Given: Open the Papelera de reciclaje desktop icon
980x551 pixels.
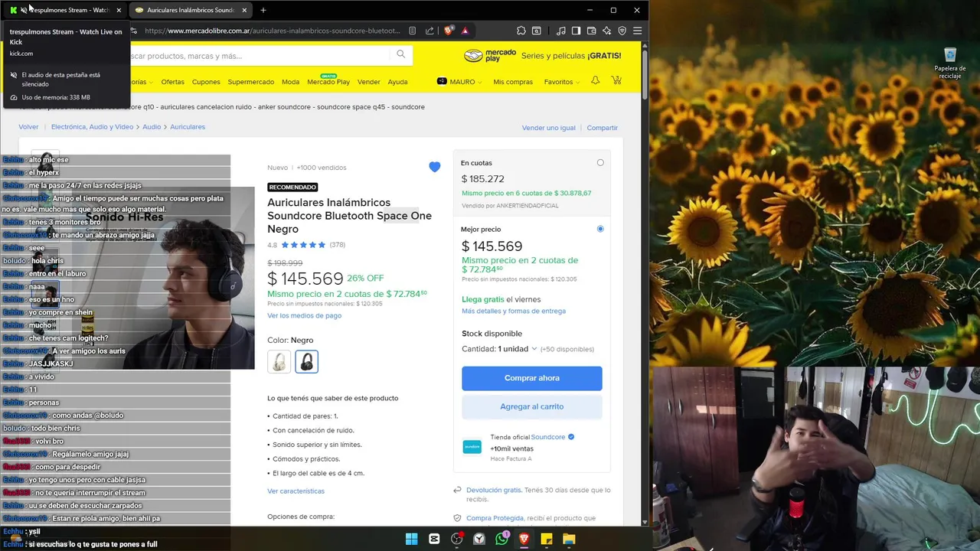Looking at the screenshot, I should point(950,63).
